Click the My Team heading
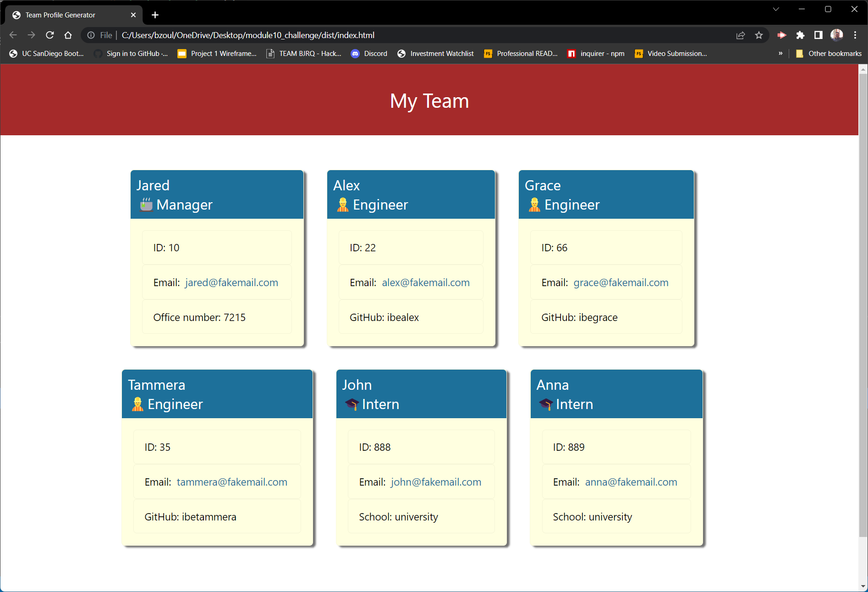Screen dimensions: 868x592 (429, 101)
